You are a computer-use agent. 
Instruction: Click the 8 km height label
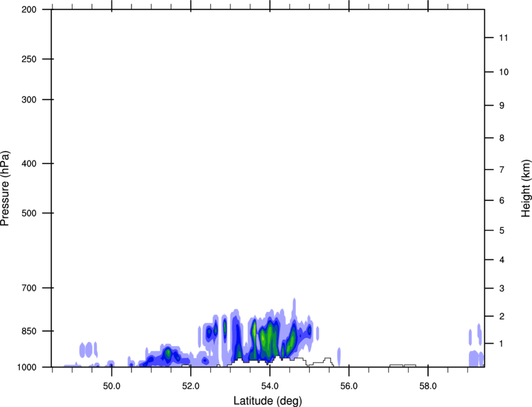[502, 138]
